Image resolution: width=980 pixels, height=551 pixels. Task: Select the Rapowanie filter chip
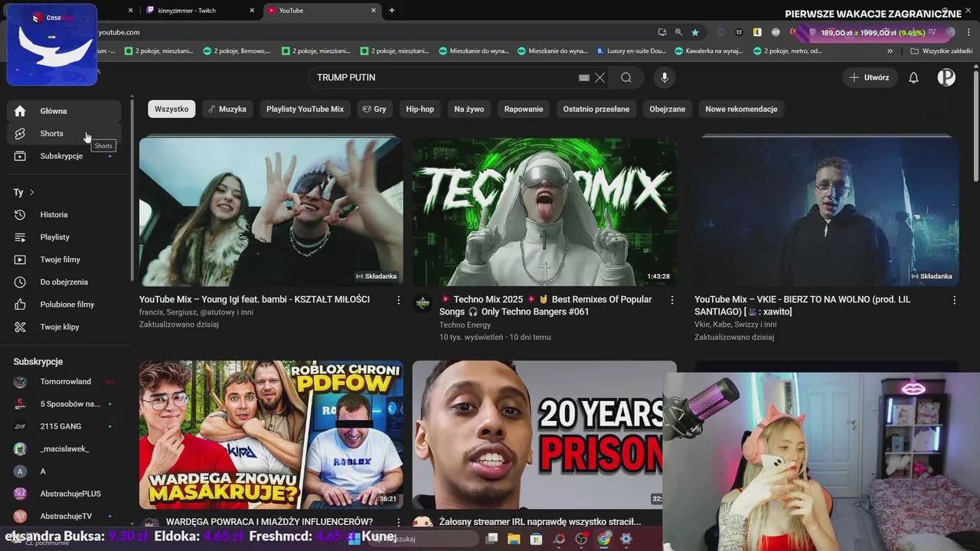coord(524,109)
